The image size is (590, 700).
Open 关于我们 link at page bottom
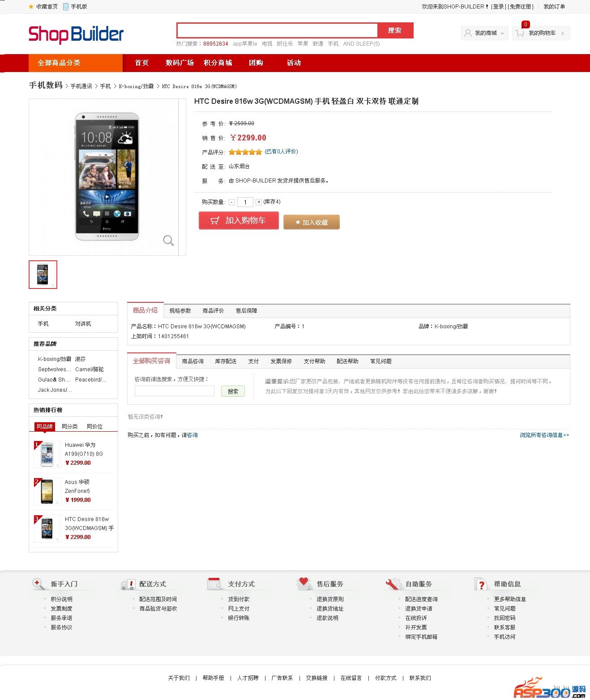[179, 678]
